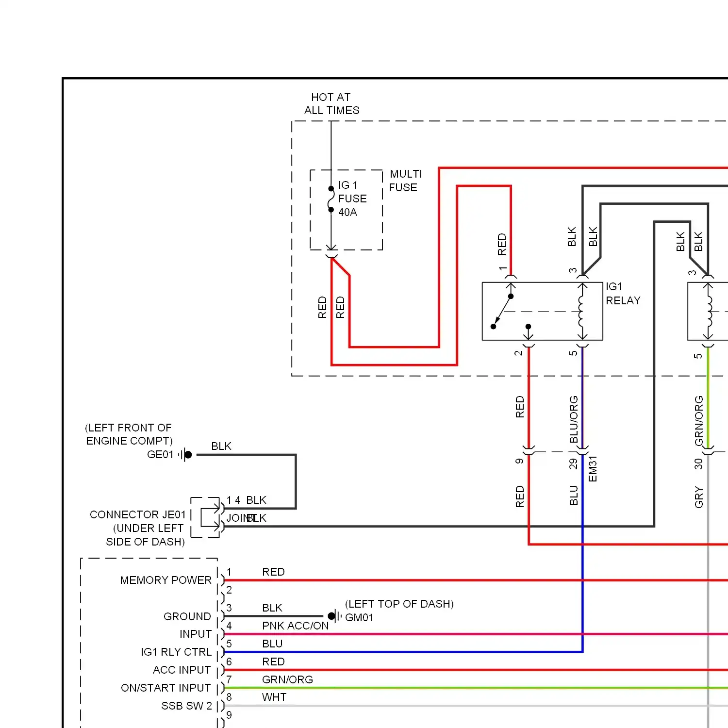Click the RED label on the pin 1 memory power wire
Screen dimensions: 728x728
(x=273, y=572)
